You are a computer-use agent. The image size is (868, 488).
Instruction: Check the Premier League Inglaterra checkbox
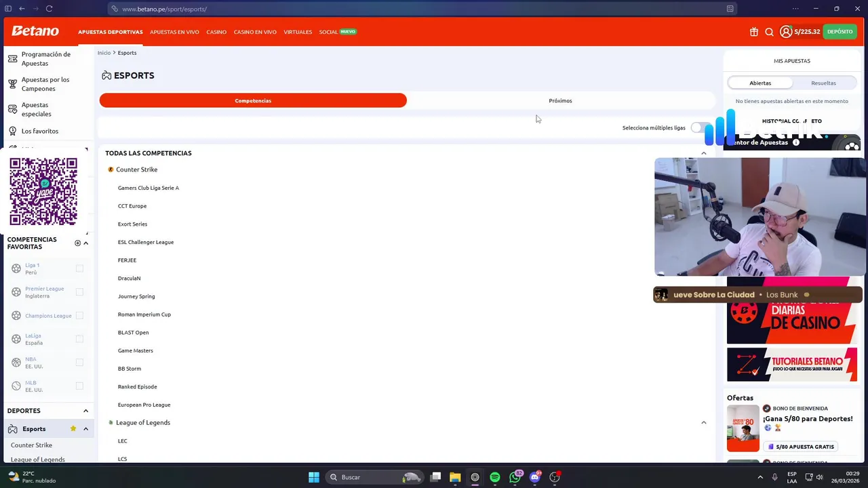coord(79,292)
